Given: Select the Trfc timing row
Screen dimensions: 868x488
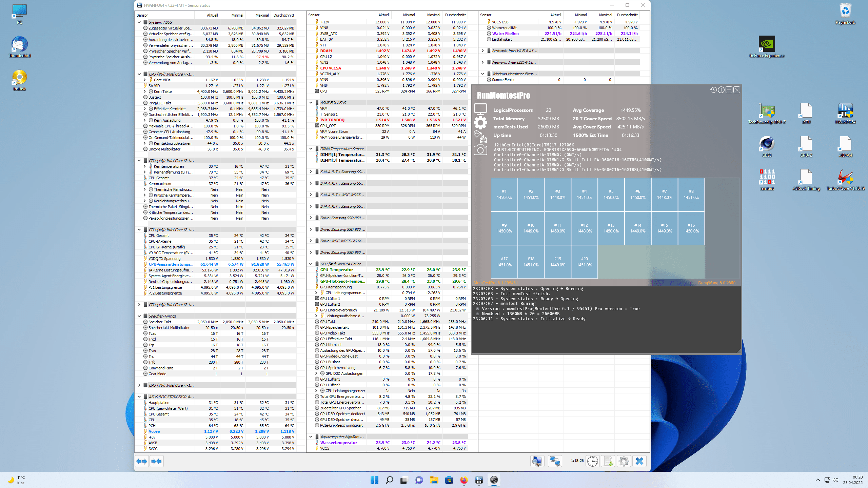Looking at the screenshot, I should point(220,362).
